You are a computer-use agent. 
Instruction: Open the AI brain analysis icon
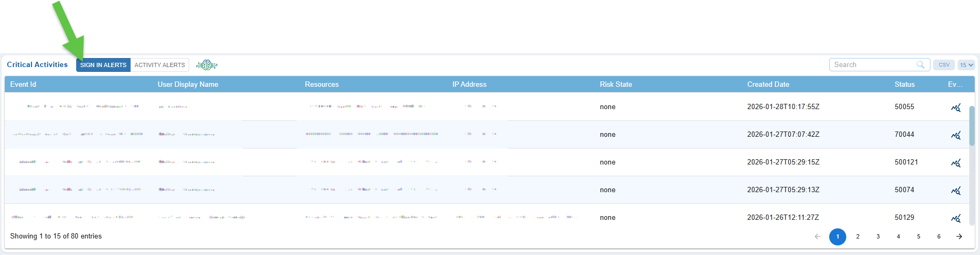tap(207, 65)
